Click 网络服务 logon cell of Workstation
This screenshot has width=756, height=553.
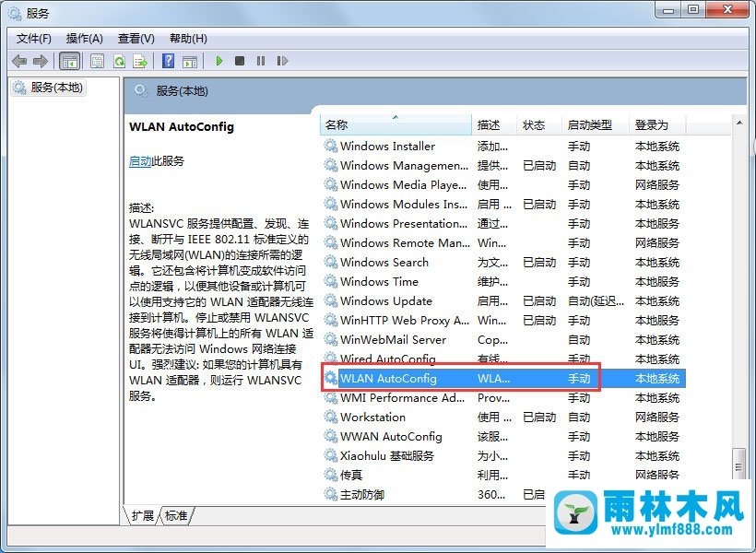pyautogui.click(x=657, y=417)
